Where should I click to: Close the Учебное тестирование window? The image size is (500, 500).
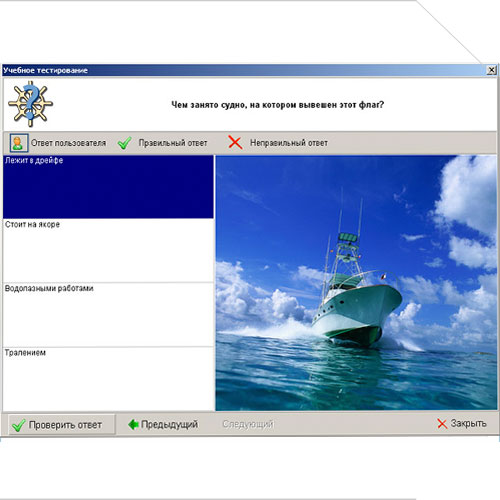coord(491,70)
